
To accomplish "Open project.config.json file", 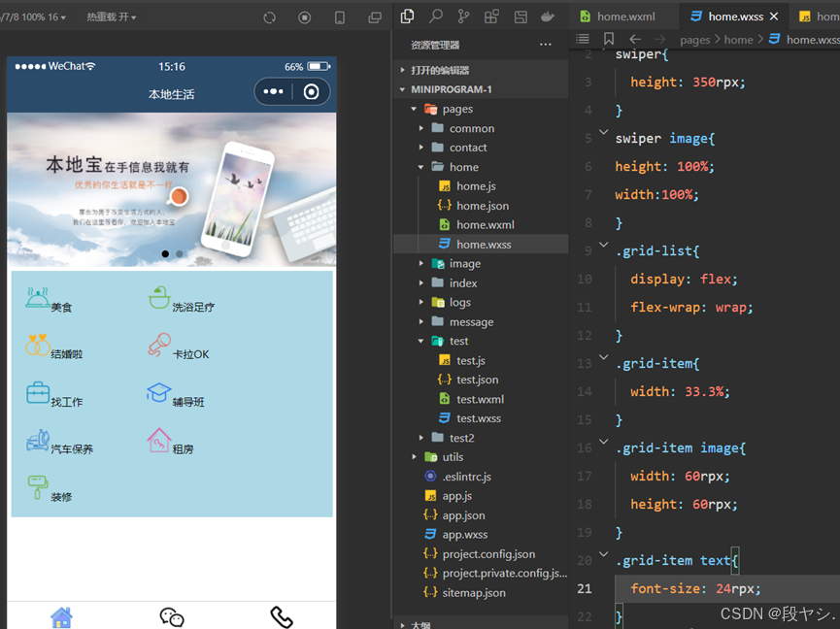I will [x=488, y=554].
